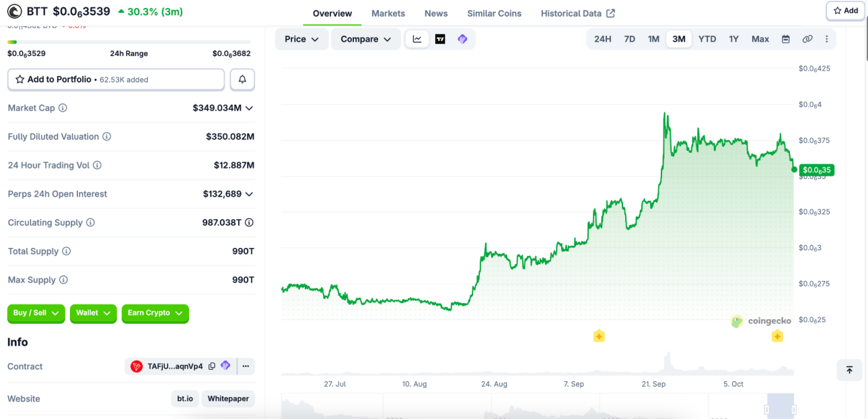Expand Perps 24h Open Interest chevron
The width and height of the screenshot is (868, 419).
tap(249, 194)
